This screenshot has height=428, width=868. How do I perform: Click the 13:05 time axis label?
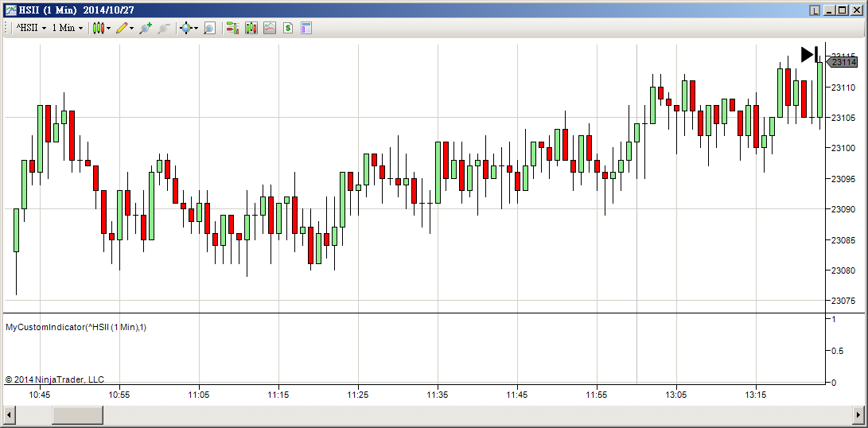click(676, 395)
